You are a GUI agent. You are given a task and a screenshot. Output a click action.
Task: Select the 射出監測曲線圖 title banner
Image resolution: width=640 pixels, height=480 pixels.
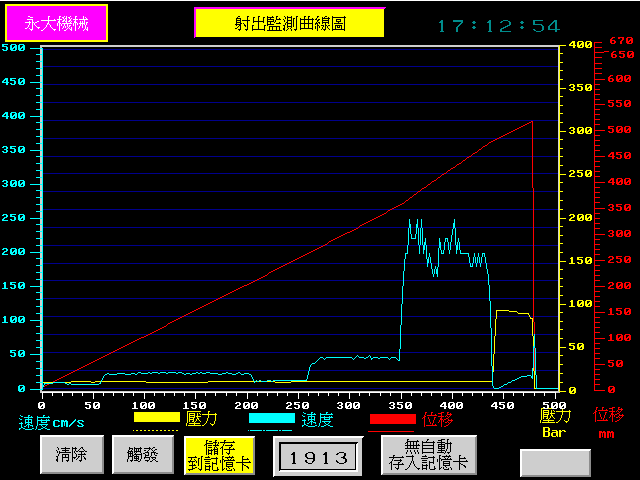tap(289, 23)
